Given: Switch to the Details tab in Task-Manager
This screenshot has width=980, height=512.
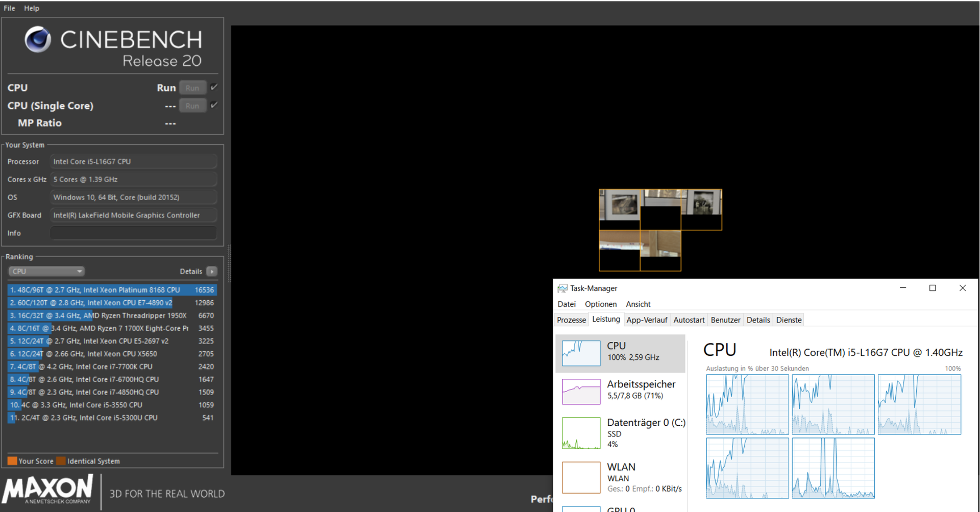Looking at the screenshot, I should click(x=758, y=320).
